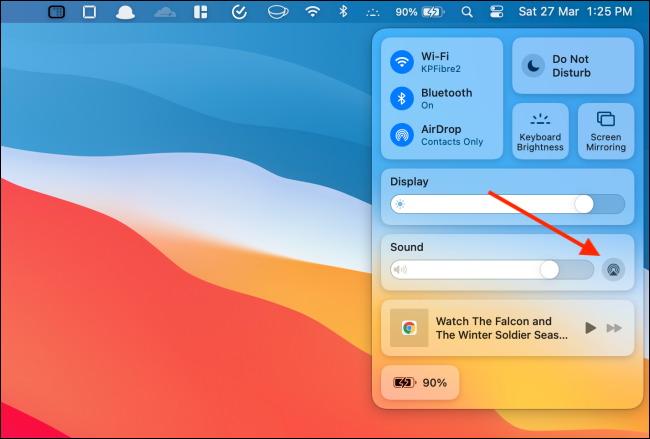The image size is (650, 439).
Task: Click the Watch The Falcon media title
Action: pyautogui.click(x=502, y=328)
